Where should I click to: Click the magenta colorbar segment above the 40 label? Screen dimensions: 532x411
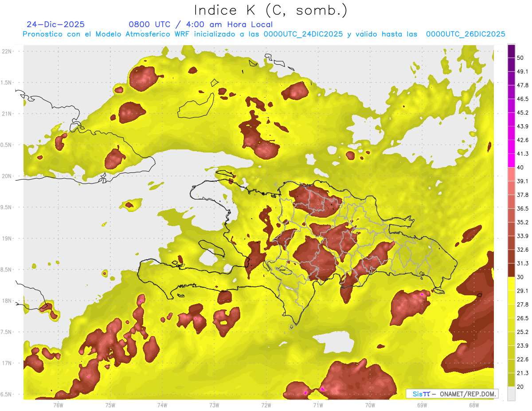[511, 160]
